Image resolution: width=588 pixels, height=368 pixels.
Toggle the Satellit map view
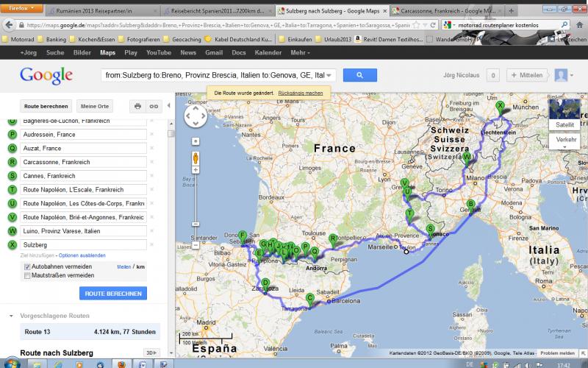click(x=564, y=115)
